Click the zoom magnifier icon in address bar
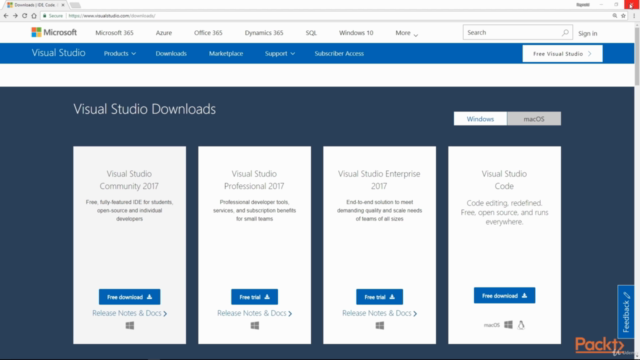The image size is (640, 360). 615,16
